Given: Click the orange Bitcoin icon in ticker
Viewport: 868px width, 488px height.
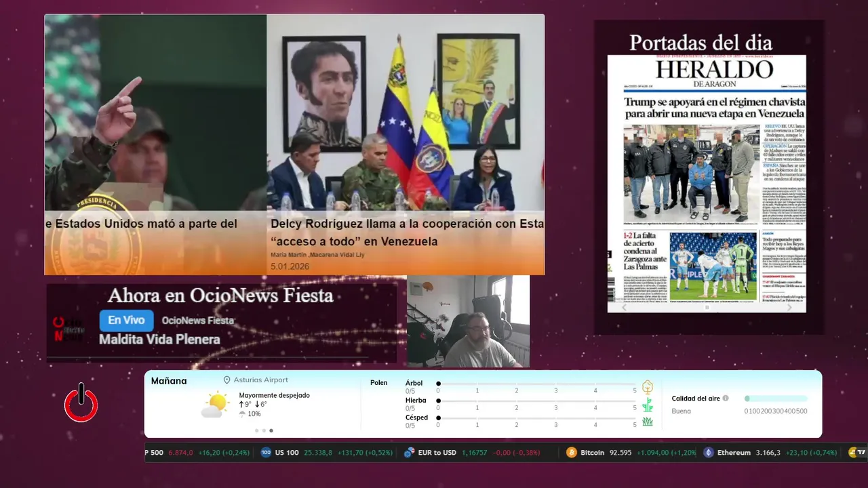Looking at the screenshot, I should (x=571, y=453).
